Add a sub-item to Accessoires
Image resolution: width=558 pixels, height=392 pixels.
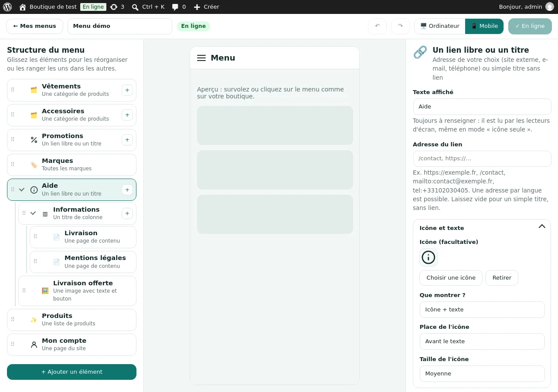(127, 115)
